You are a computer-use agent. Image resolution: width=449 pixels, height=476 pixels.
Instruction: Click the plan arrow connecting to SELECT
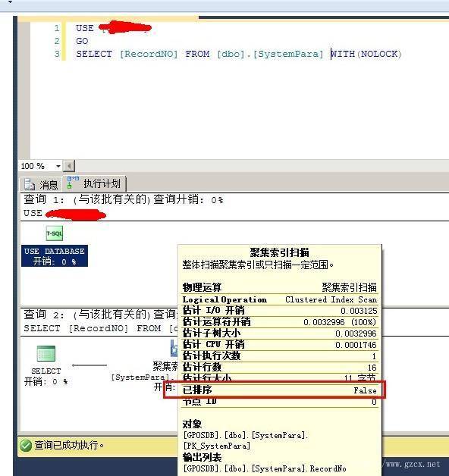tap(89, 365)
